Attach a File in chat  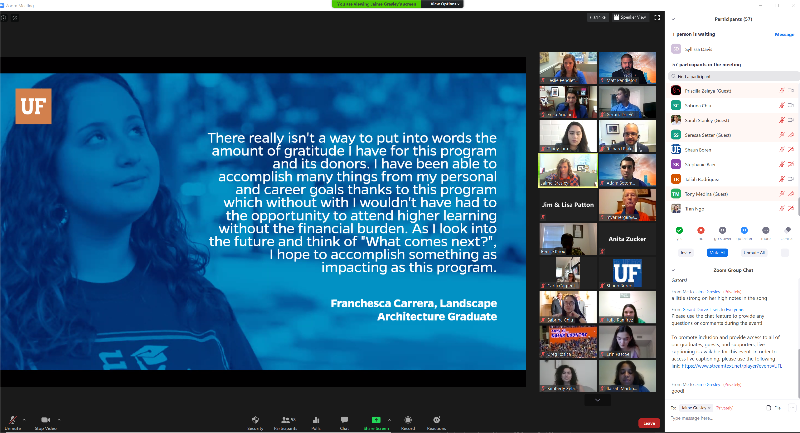(773, 408)
